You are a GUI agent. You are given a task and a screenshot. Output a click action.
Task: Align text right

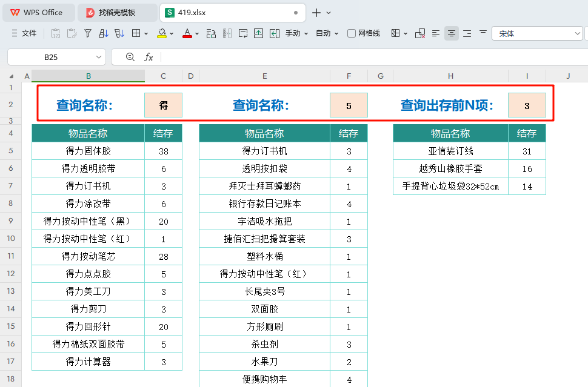pos(467,33)
